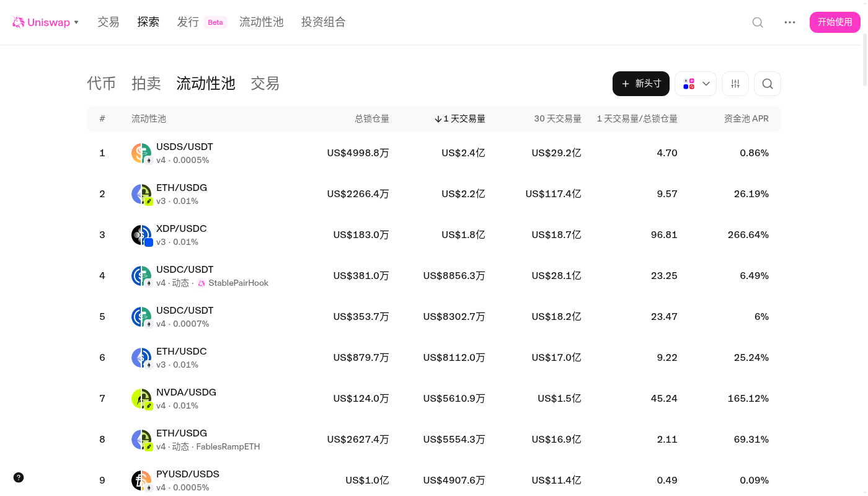Open the 投资组合 navigation item
Viewport: 868px width, 496px height.
tap(324, 22)
